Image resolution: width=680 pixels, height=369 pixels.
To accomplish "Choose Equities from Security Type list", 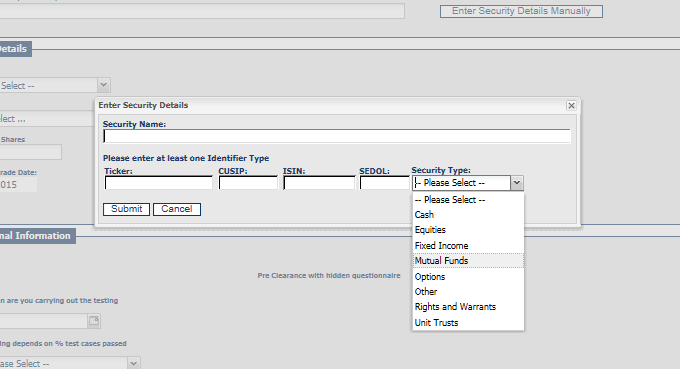I will (468, 230).
